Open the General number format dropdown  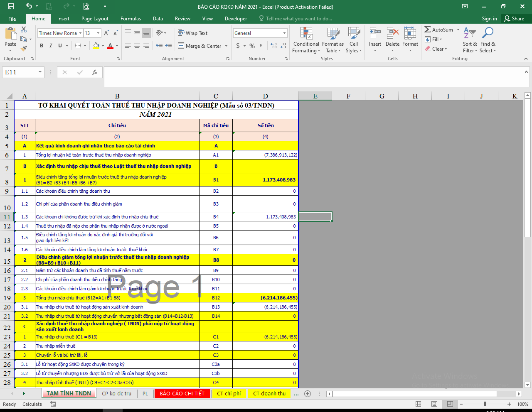pos(284,33)
